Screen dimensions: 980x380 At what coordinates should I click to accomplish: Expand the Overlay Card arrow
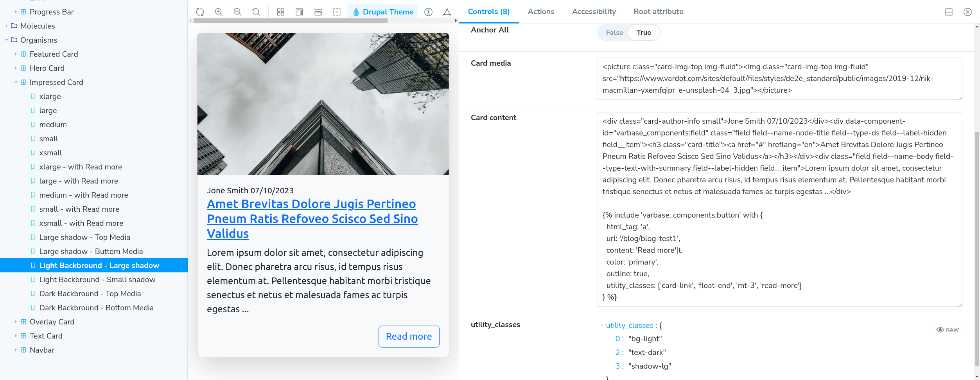(x=16, y=322)
